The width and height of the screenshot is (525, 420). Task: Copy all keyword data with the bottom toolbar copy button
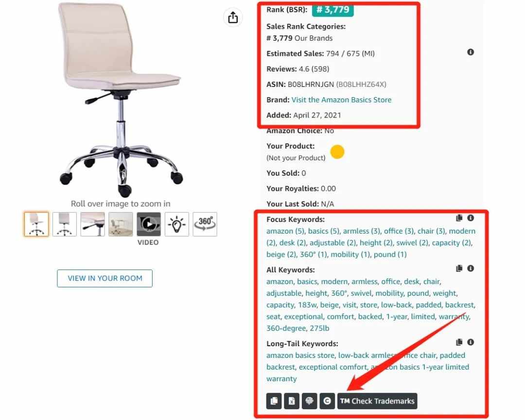click(274, 401)
